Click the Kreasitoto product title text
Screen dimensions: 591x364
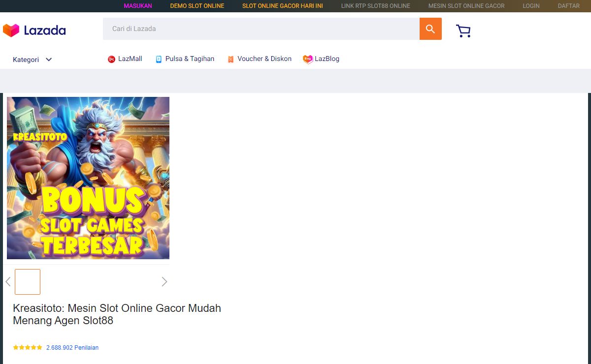point(117,314)
